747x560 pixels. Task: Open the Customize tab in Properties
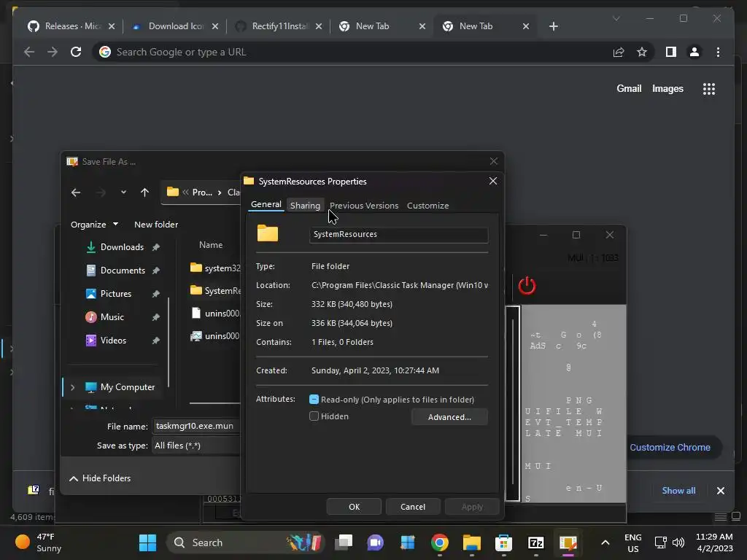[x=427, y=205]
